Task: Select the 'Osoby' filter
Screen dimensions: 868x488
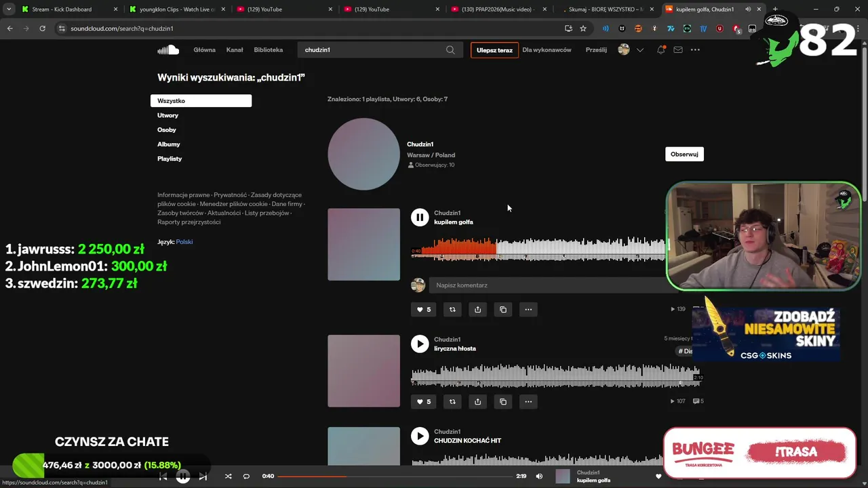Action: [167, 129]
